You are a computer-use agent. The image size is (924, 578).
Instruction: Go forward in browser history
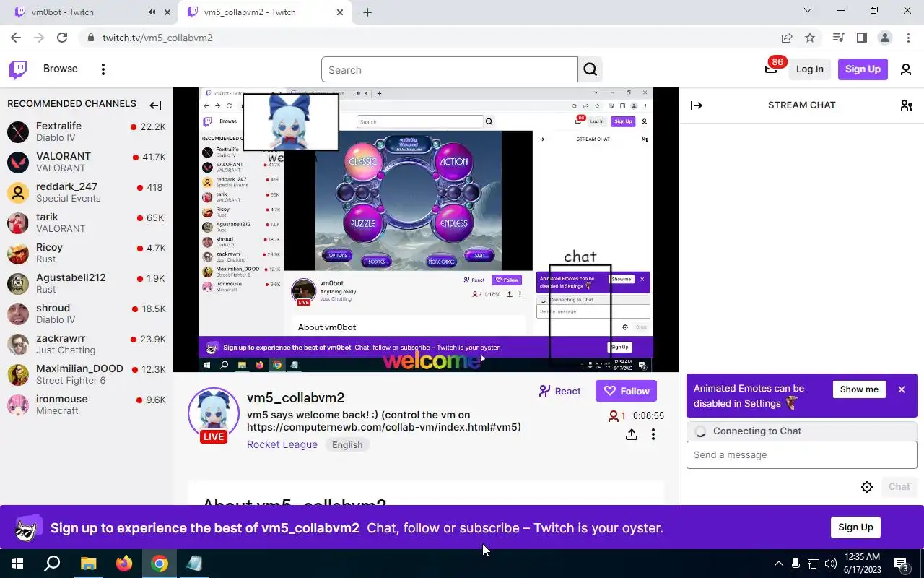[39, 38]
